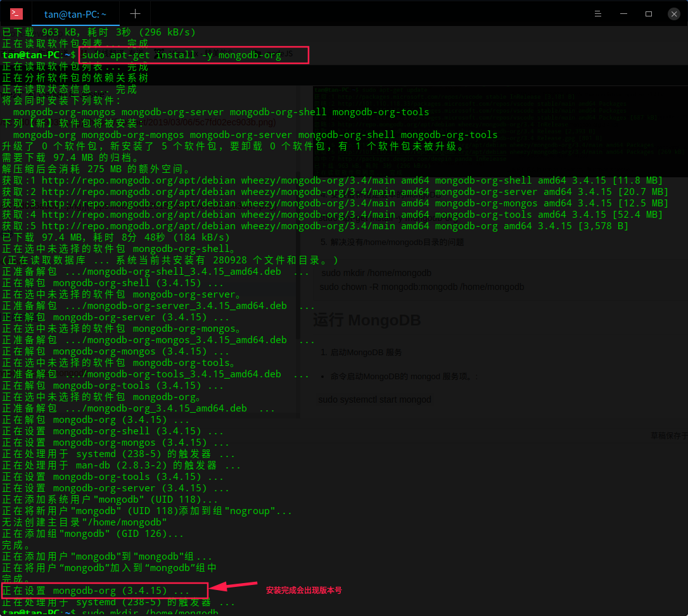Close the terminal window
This screenshot has height=616, width=688.
click(674, 14)
